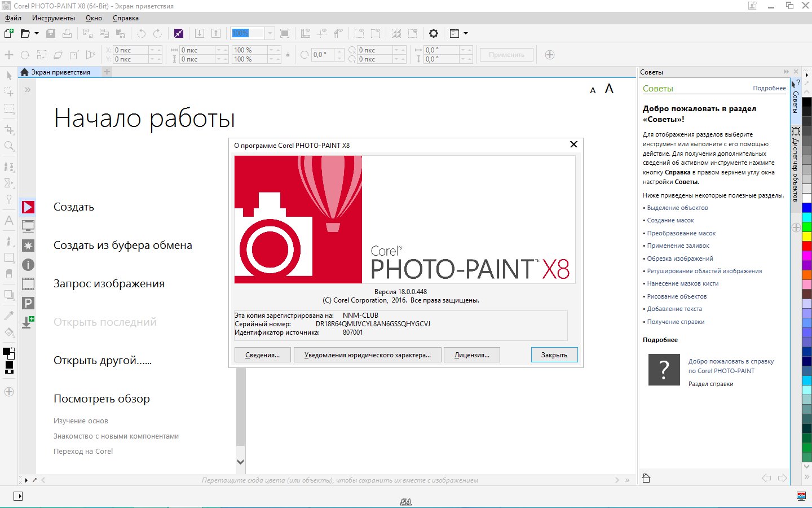
Task: Select smaller text size letter A
Action: coord(593,90)
